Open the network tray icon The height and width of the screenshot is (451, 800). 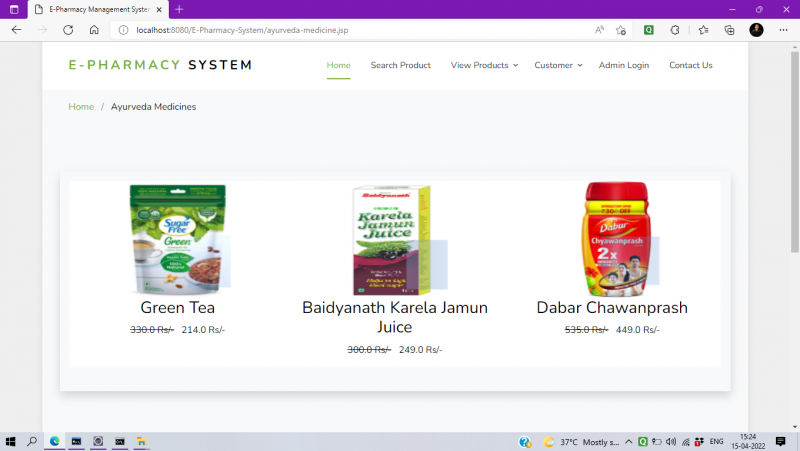click(x=686, y=442)
